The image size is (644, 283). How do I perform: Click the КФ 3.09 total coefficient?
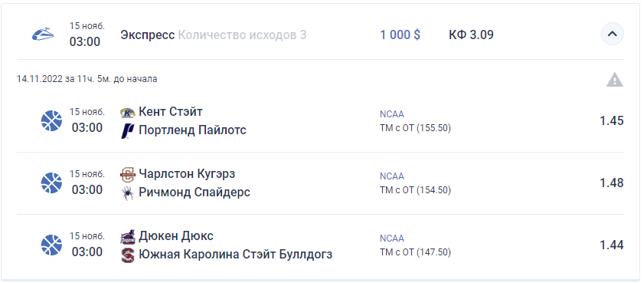(471, 35)
